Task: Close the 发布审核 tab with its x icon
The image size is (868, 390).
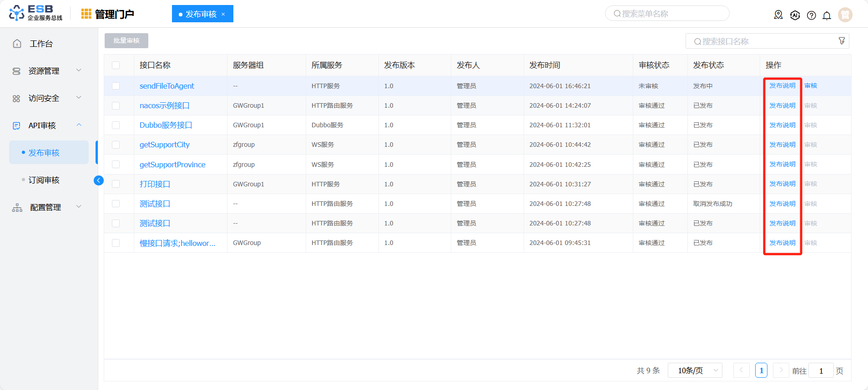Action: [x=223, y=14]
